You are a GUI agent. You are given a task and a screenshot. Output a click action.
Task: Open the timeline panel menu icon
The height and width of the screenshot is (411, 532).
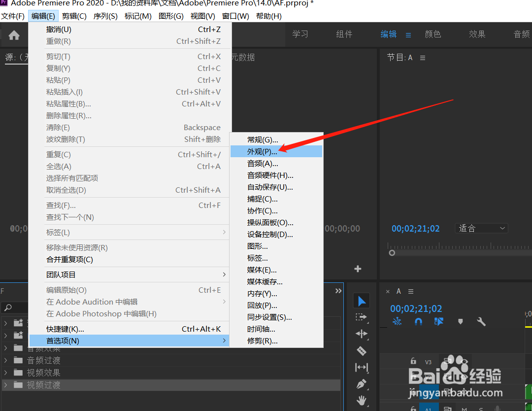(x=411, y=292)
